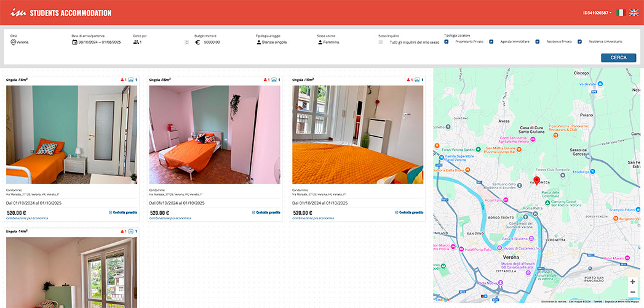Click the Scampoli Erbisti shop marker
Viewport: 644px width, 308px height.
coord(638,209)
